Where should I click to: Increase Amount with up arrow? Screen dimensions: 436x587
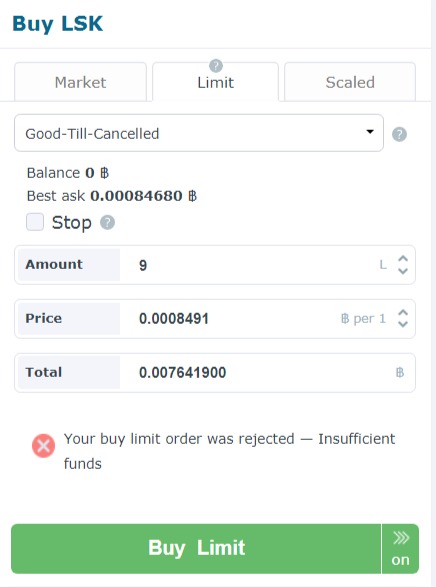click(403, 259)
